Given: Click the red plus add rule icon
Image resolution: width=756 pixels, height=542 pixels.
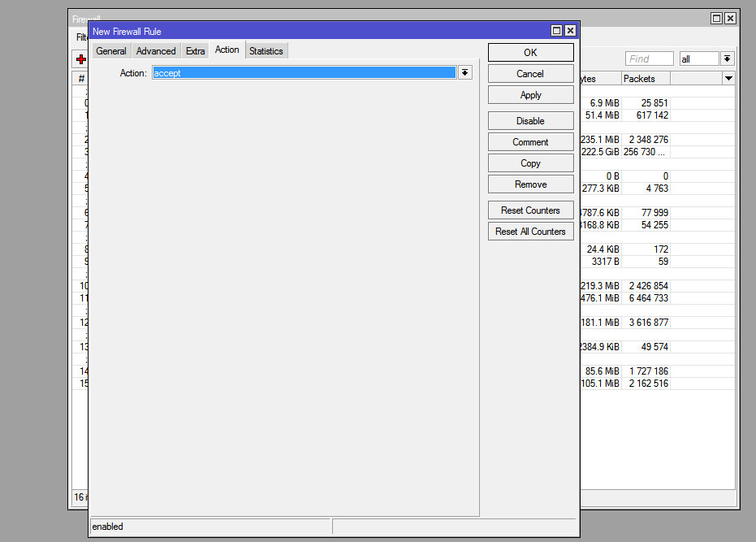Looking at the screenshot, I should tap(80, 59).
